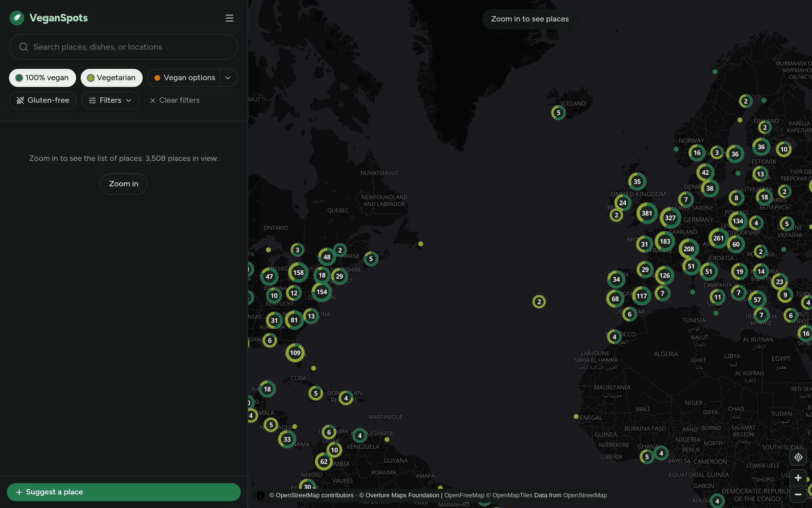Focus the search places input field

pyautogui.click(x=123, y=47)
